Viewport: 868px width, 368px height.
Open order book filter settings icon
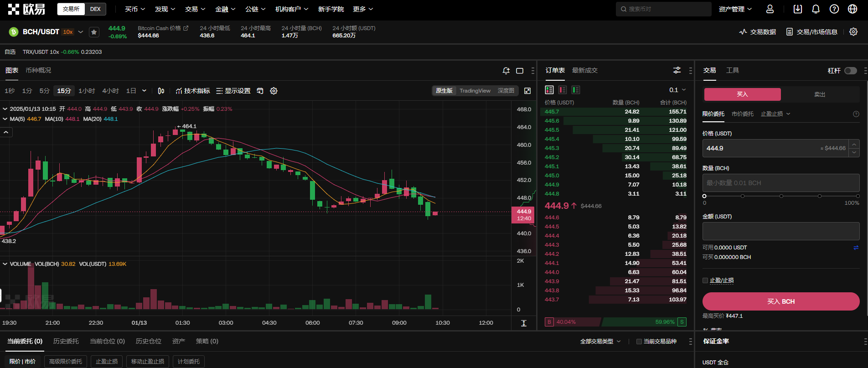tap(677, 70)
